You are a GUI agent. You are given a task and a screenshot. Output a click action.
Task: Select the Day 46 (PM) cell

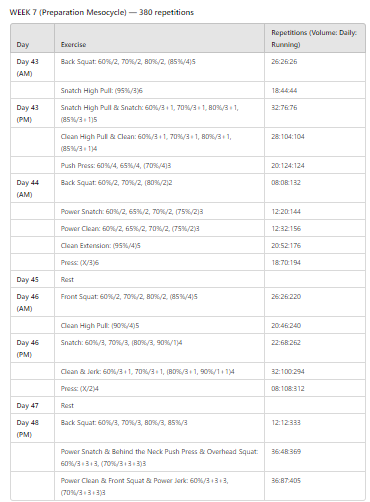pos(33,348)
